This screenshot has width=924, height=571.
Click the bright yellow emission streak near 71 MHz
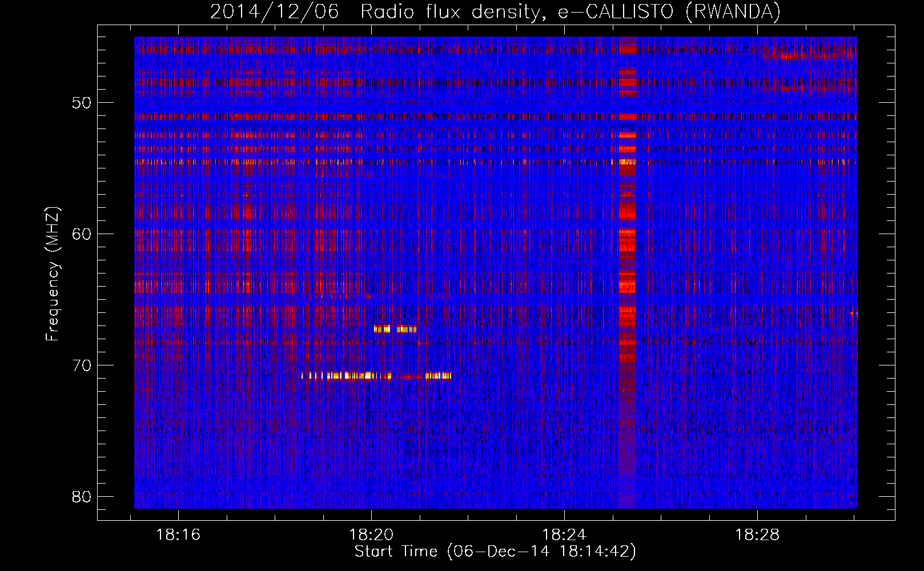(376, 376)
